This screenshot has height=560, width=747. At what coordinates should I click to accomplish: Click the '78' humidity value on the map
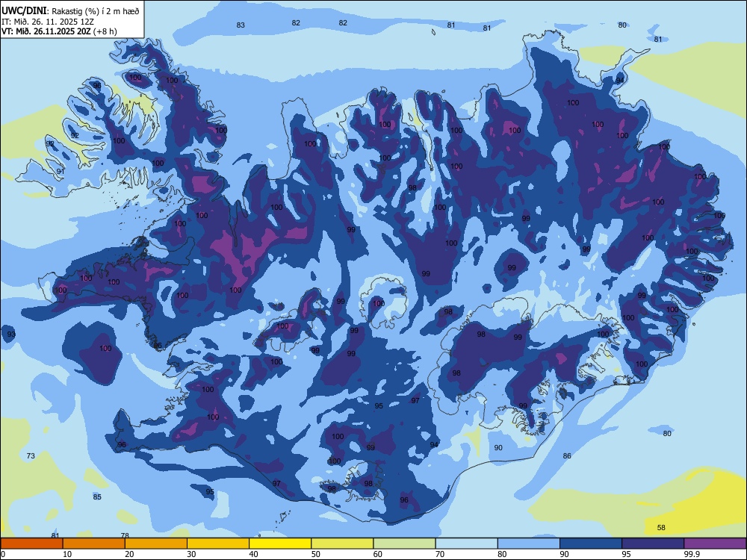click(125, 535)
